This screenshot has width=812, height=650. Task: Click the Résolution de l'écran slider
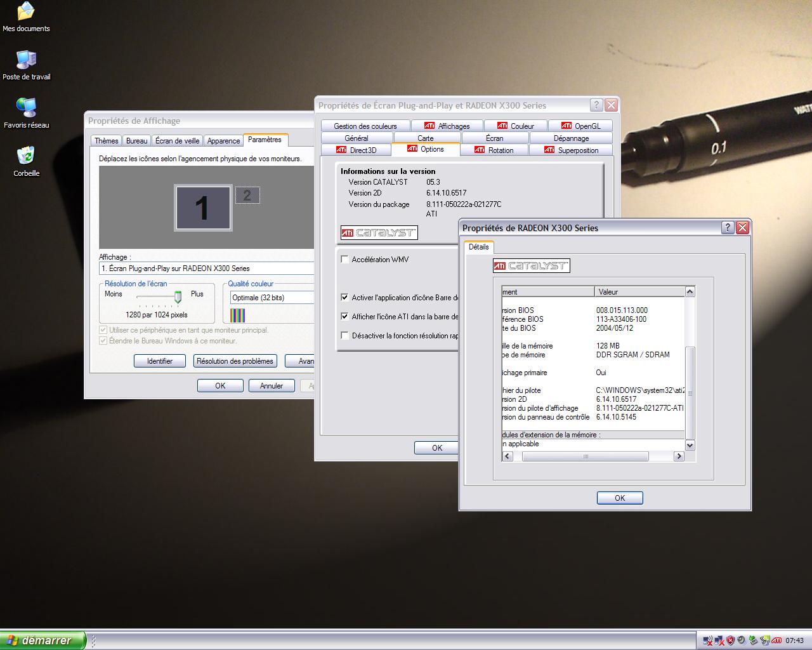(178, 296)
